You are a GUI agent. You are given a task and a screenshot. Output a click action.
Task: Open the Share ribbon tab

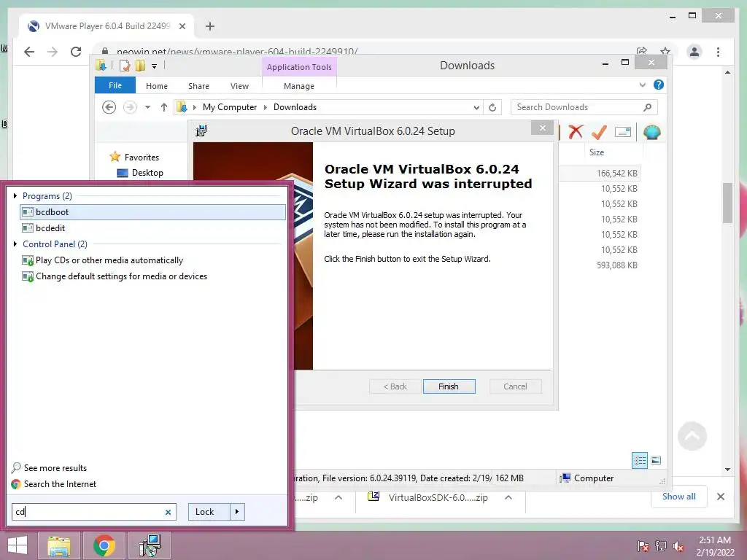click(198, 86)
